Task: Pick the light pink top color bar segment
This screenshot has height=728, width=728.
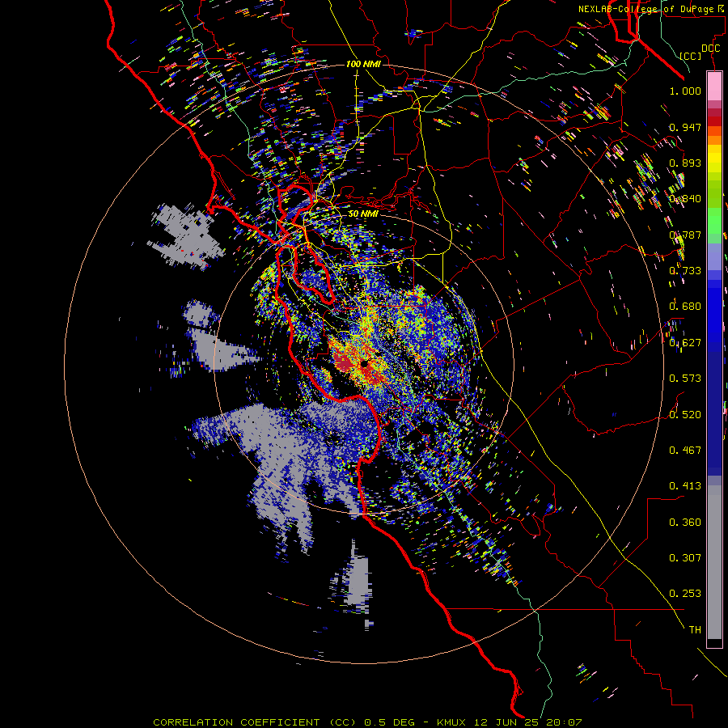Action: [x=714, y=86]
